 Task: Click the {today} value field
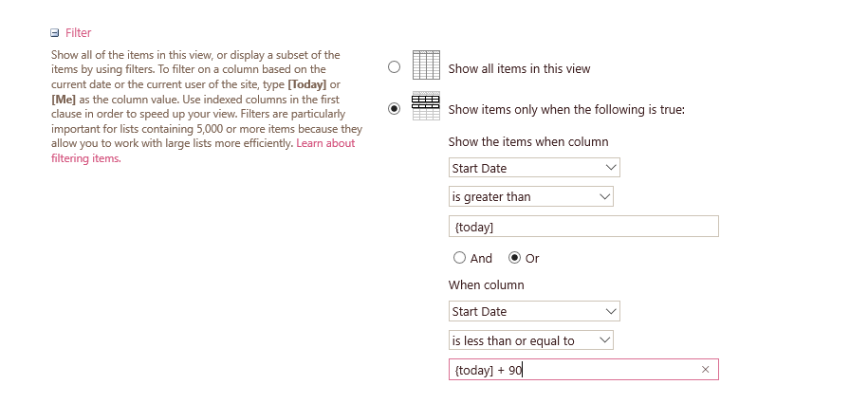[x=582, y=227]
